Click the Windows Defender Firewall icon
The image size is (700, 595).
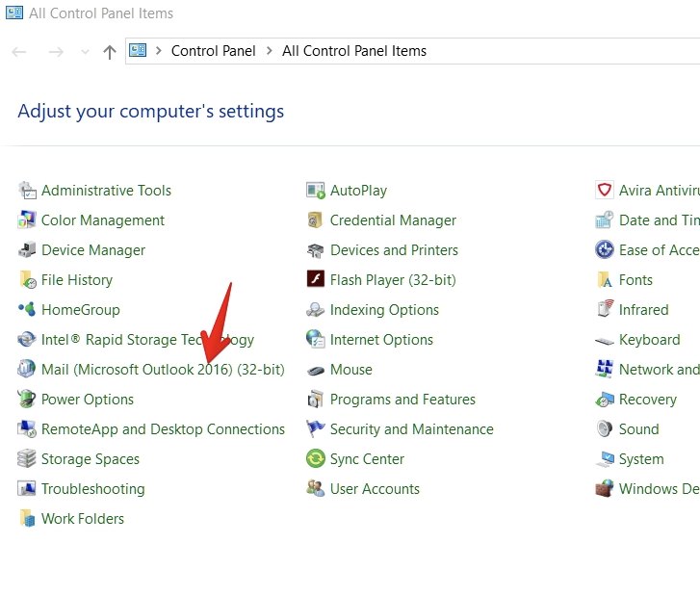point(605,489)
